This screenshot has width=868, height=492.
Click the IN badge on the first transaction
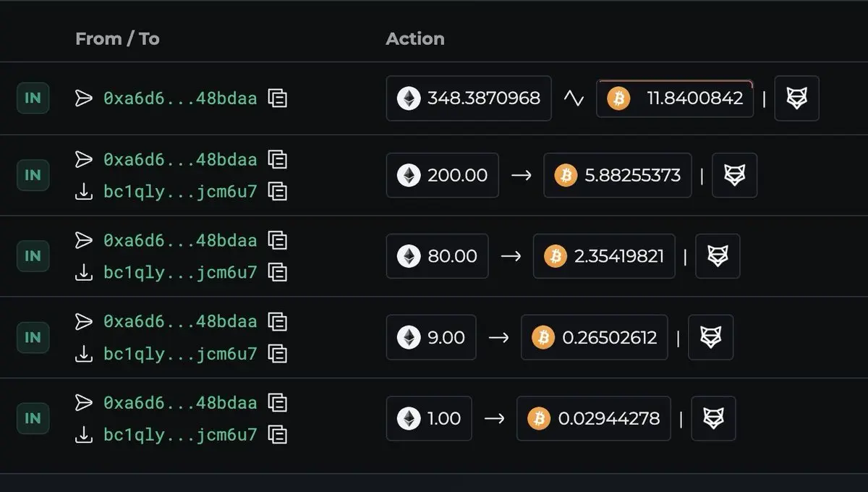coord(33,98)
